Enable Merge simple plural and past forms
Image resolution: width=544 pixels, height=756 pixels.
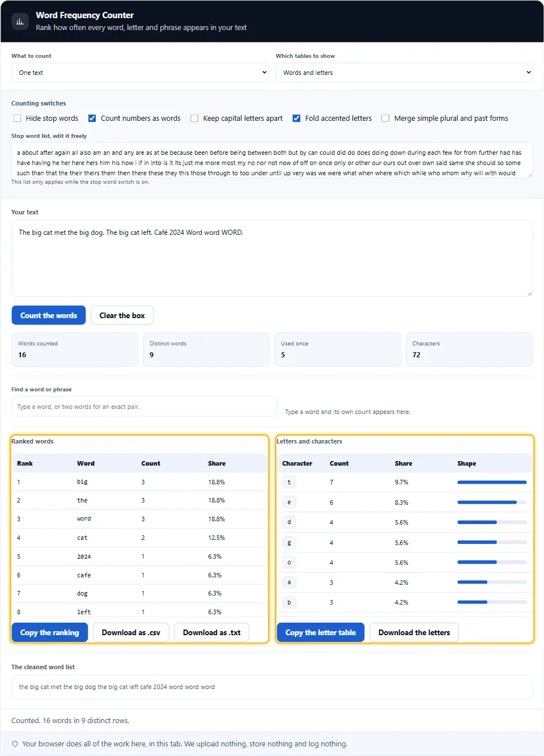(x=385, y=118)
